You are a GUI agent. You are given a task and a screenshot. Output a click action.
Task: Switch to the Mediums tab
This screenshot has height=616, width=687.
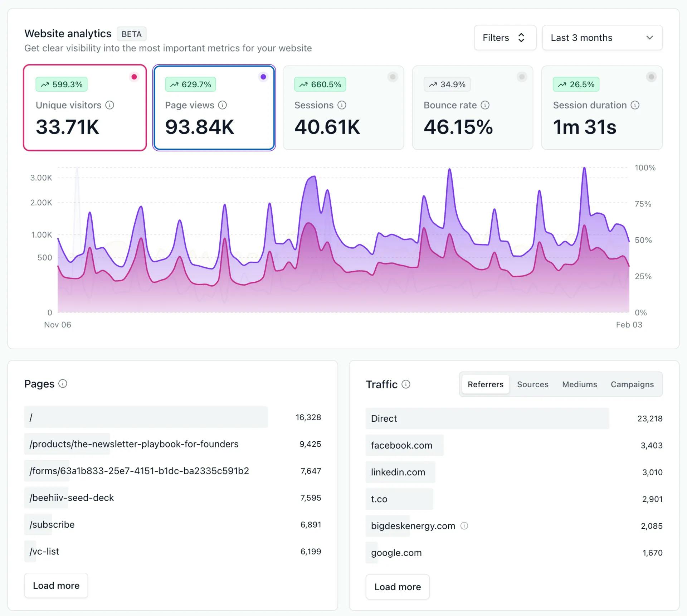[x=579, y=384]
